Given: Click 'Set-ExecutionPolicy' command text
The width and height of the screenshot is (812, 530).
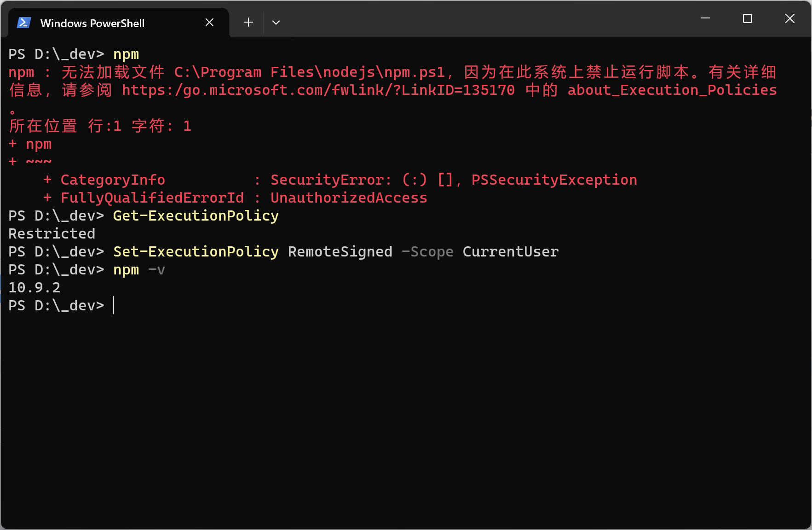Looking at the screenshot, I should (x=196, y=251).
